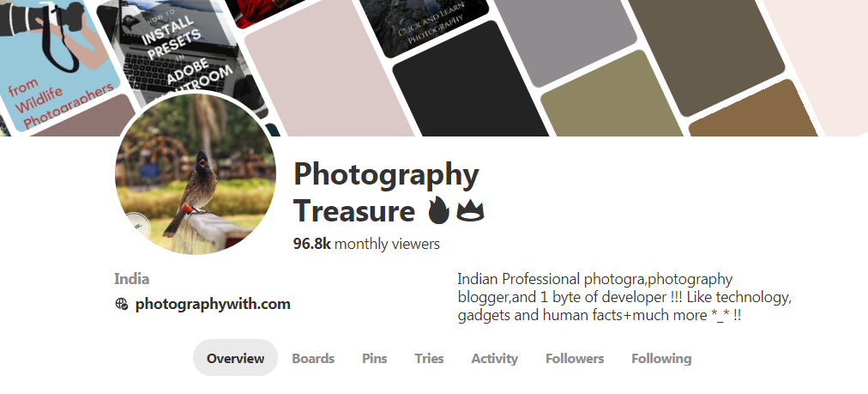Click the crown emoji in the profile name
This screenshot has height=394, width=868.
(470, 211)
